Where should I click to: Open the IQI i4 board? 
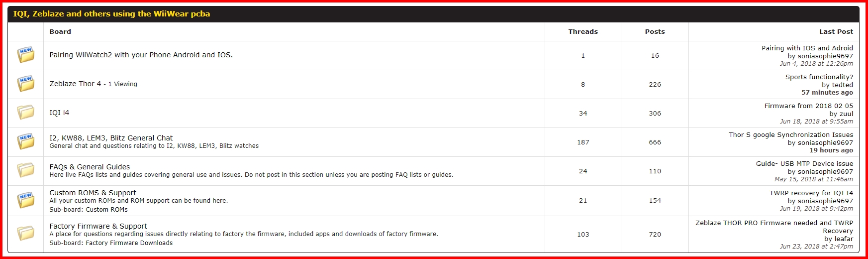click(59, 113)
